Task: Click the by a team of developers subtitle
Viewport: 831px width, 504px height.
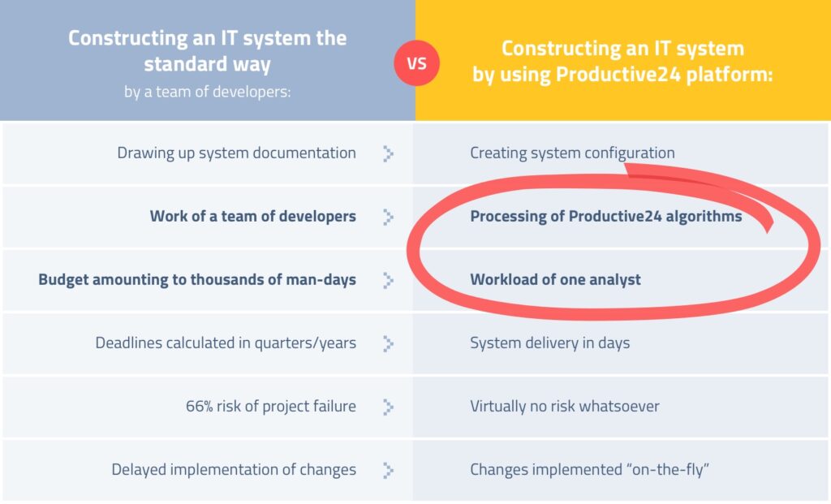Action: pyautogui.click(x=207, y=92)
